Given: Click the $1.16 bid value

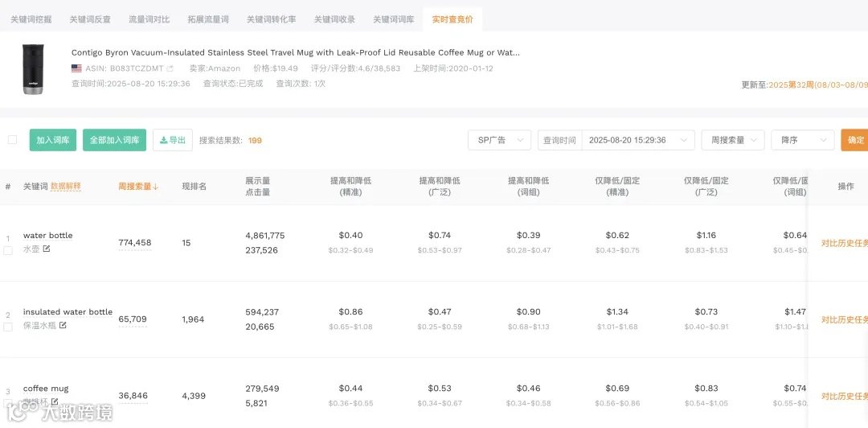Looking at the screenshot, I should (x=706, y=236).
